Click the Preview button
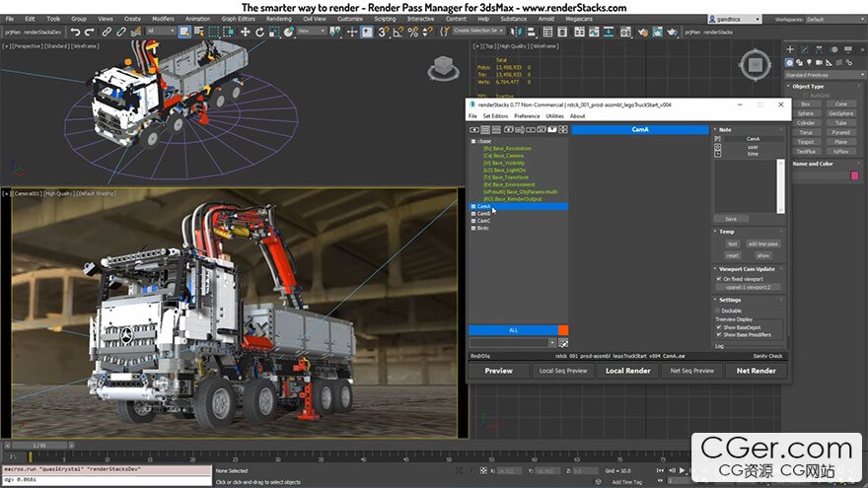 coord(499,371)
